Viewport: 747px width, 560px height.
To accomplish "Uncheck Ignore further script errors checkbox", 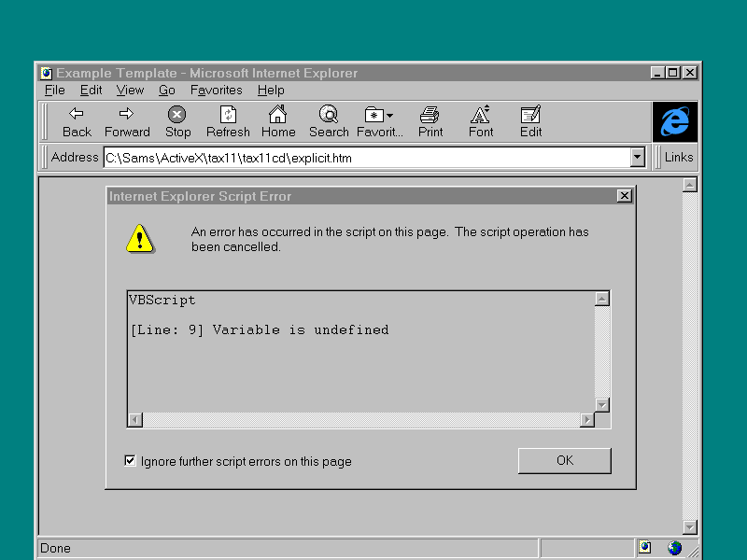I will tap(131, 461).
